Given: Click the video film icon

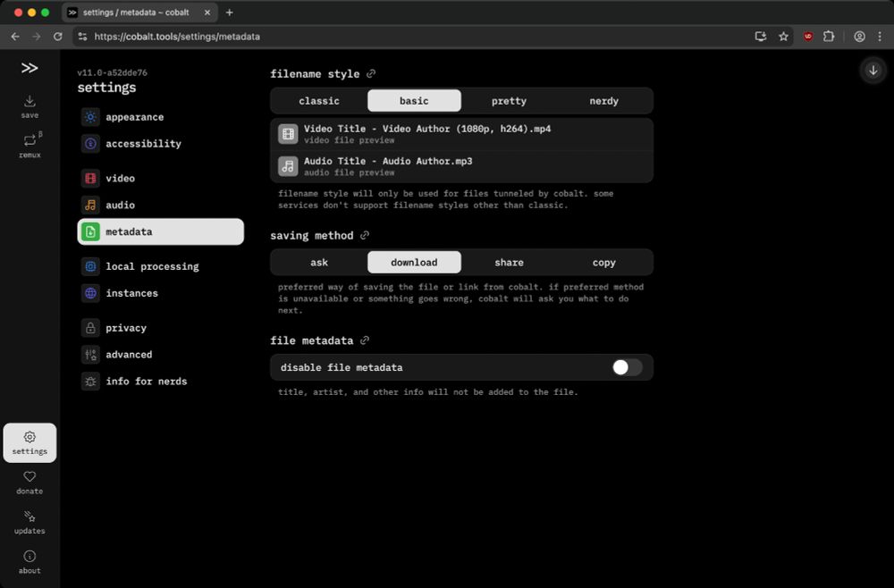Looking at the screenshot, I should click(90, 179).
